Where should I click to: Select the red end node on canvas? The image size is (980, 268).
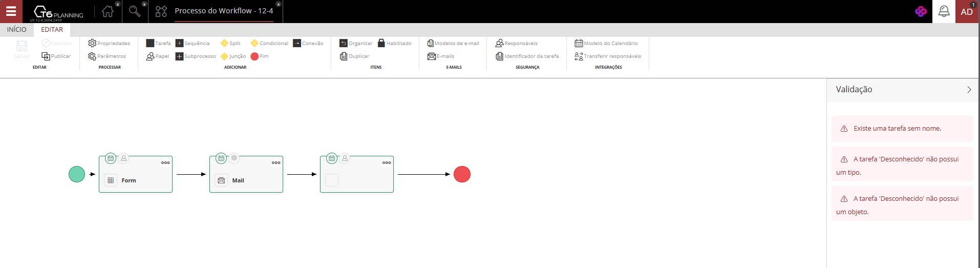click(x=462, y=174)
